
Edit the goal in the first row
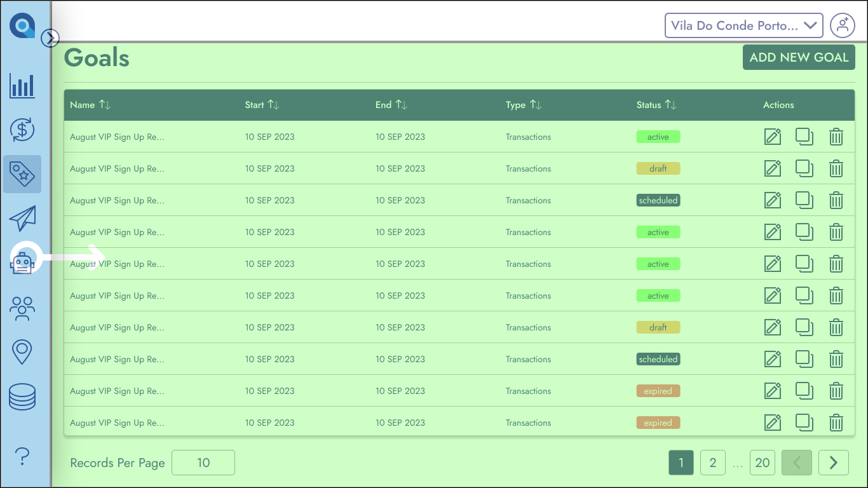(773, 137)
